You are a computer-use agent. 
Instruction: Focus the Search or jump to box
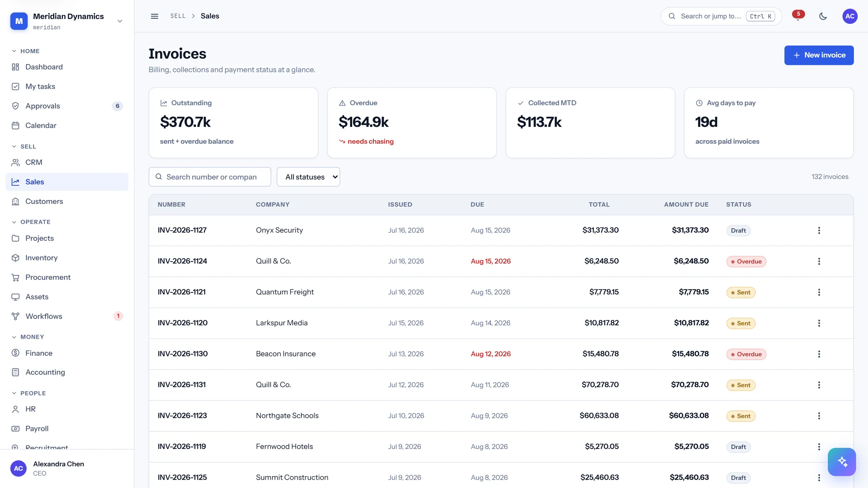(x=721, y=16)
